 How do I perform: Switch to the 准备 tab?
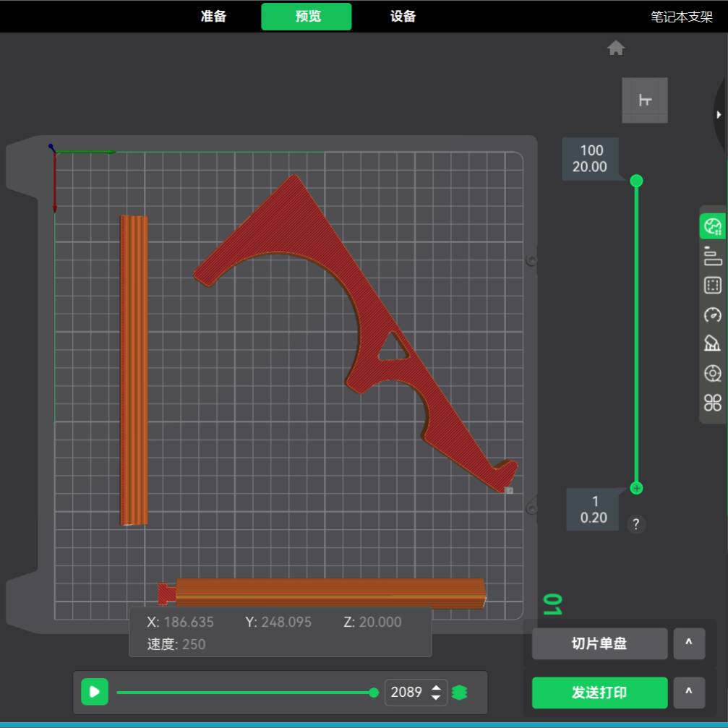pos(214,17)
